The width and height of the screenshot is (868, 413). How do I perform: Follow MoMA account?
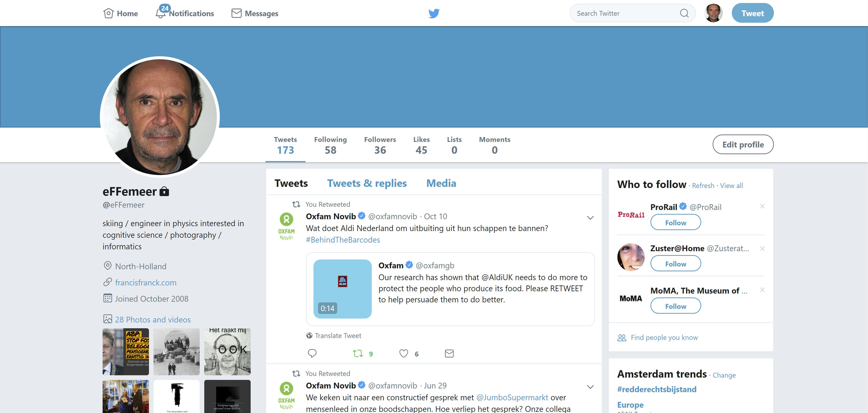coord(675,306)
